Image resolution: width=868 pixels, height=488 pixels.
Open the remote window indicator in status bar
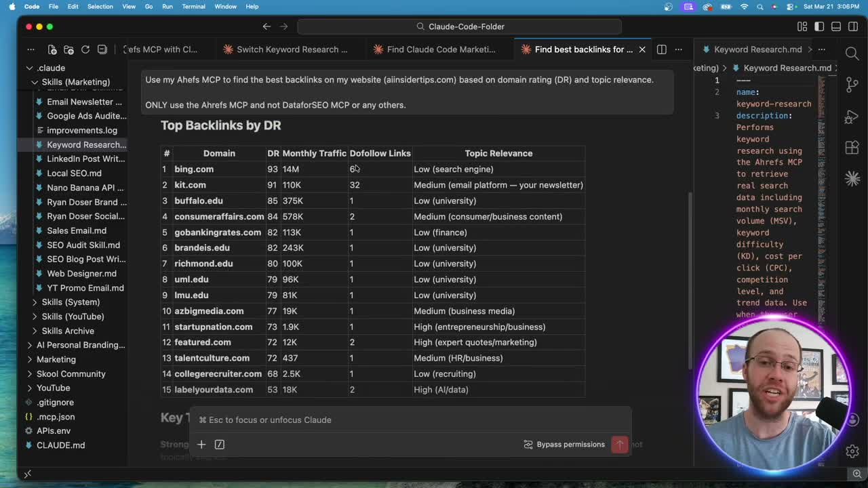(28, 474)
